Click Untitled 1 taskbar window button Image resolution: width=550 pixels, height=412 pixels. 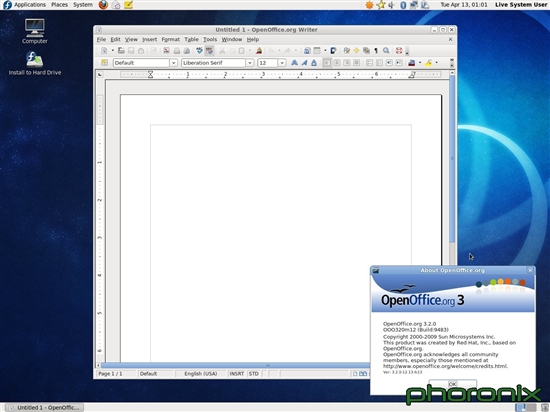tap(45, 407)
